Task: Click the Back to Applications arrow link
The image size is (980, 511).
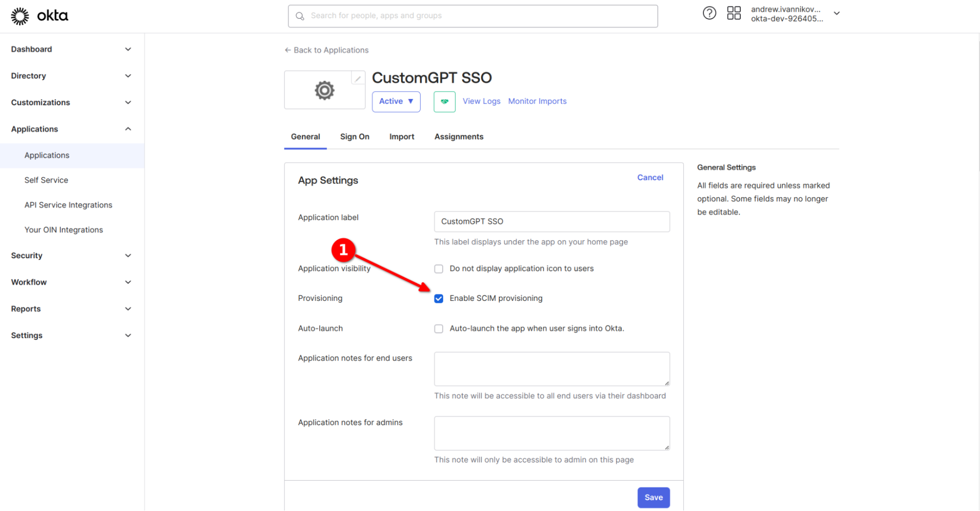Action: [327, 50]
